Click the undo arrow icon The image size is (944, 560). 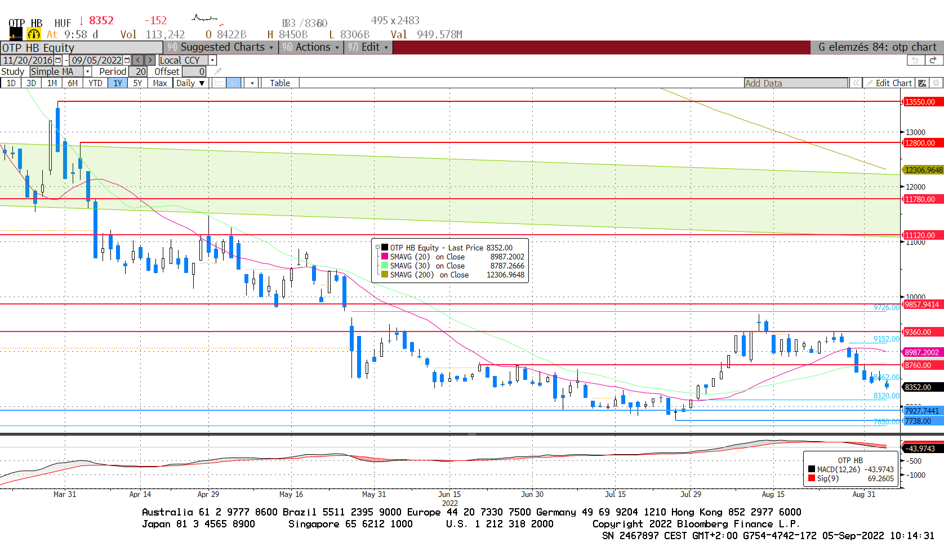tap(915, 60)
